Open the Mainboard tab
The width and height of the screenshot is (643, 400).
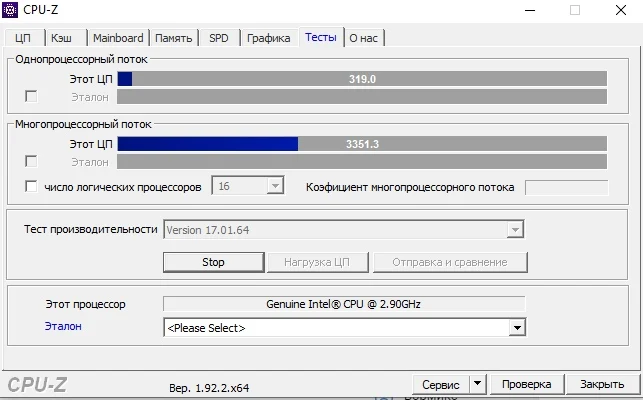point(118,38)
